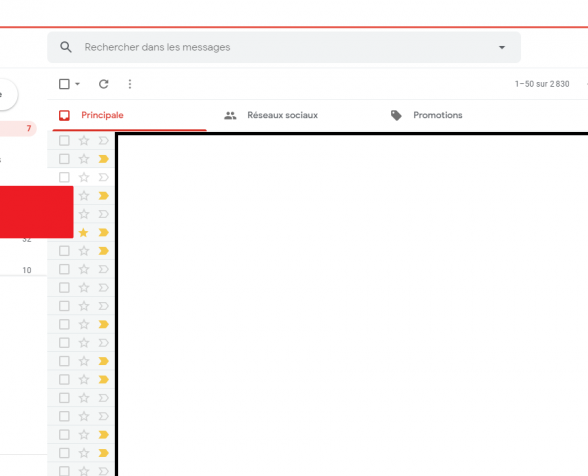Click the '10' count in the sidebar
The image size is (588, 476).
[x=27, y=270]
